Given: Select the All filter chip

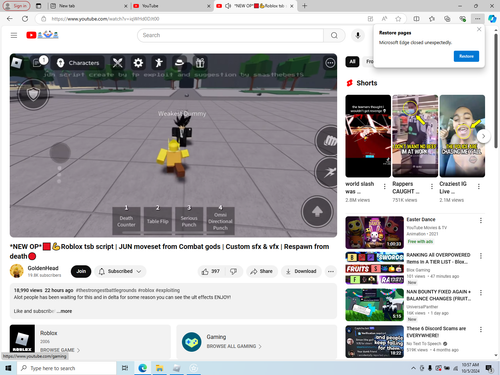Looking at the screenshot, I should pyautogui.click(x=352, y=61).
